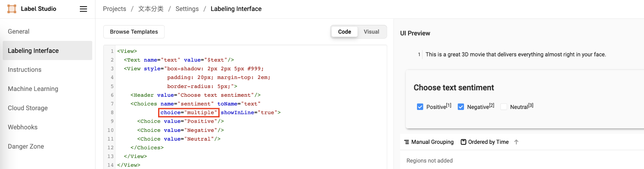The image size is (644, 169).
Task: Uncheck the Positive choice checkbox
Action: coord(420,107)
